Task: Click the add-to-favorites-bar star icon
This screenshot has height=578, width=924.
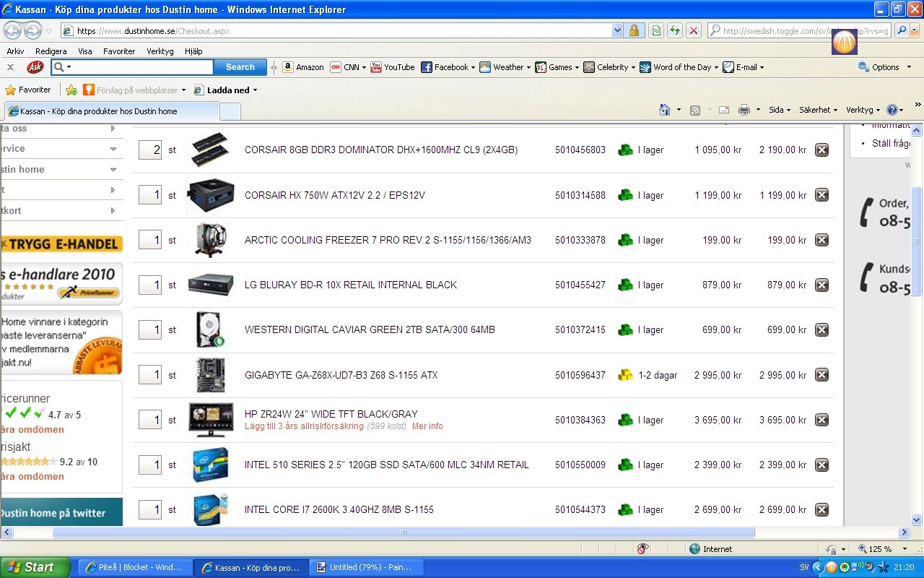Action: [71, 90]
